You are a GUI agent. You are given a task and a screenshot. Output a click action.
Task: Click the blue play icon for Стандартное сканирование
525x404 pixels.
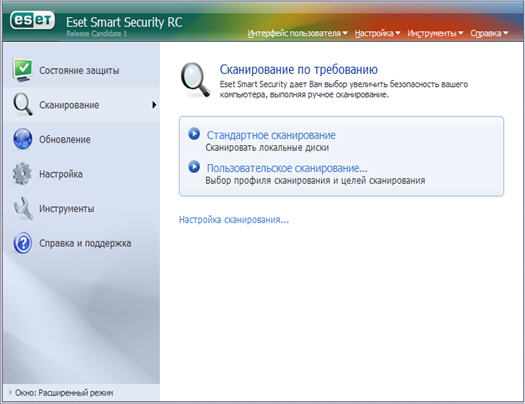point(194,134)
